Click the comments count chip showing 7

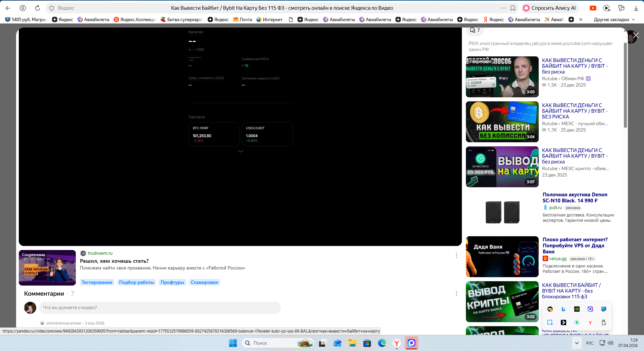pyautogui.click(x=475, y=30)
